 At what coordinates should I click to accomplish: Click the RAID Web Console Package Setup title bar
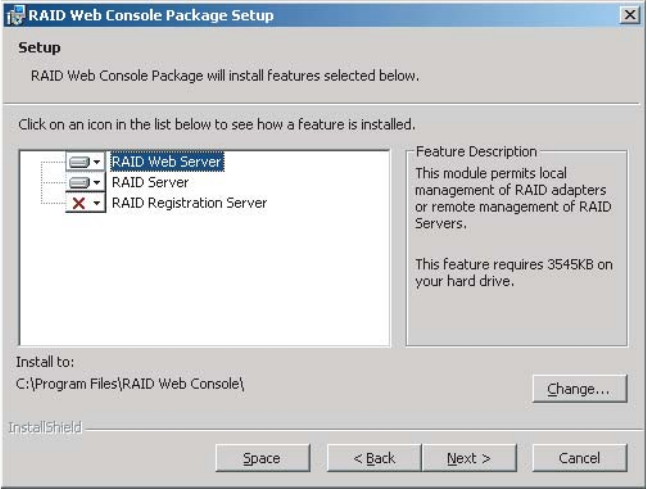coord(300,15)
